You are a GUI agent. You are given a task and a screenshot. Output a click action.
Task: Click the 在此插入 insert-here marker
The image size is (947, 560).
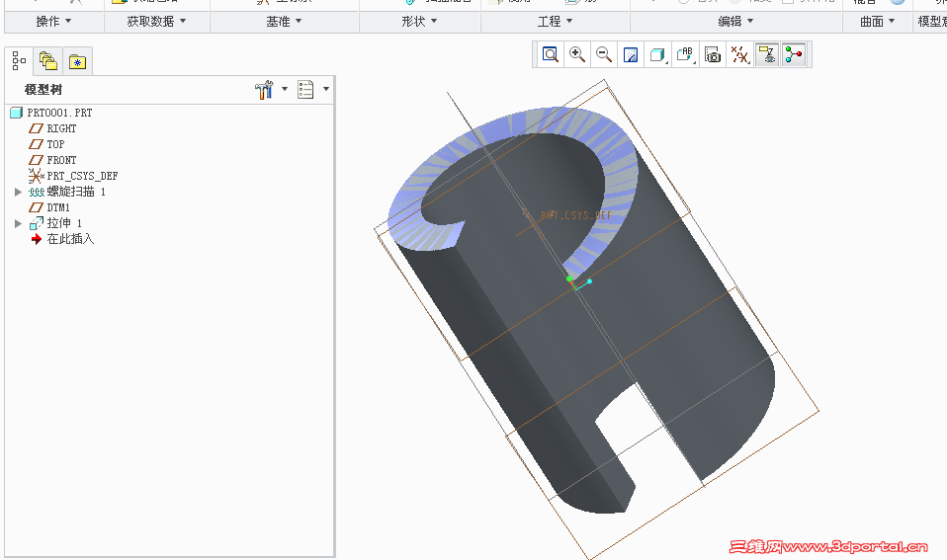[63, 239]
